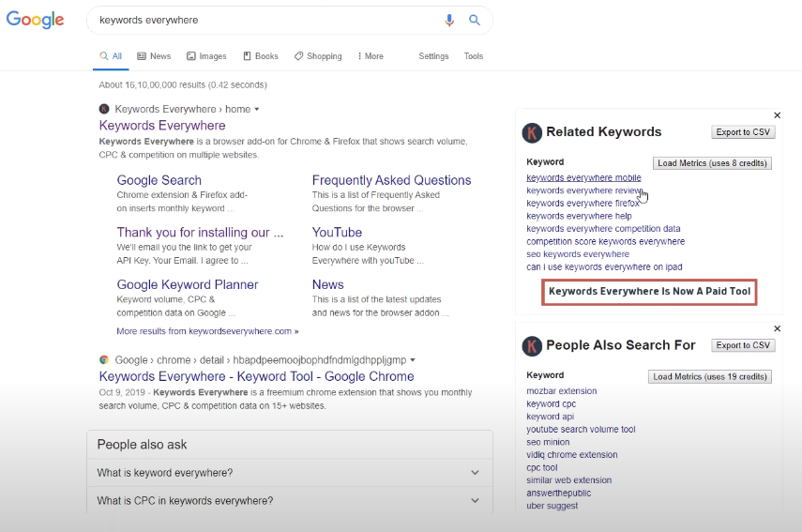
Task: Select keyword 'keyword cpc'
Action: 552,403
